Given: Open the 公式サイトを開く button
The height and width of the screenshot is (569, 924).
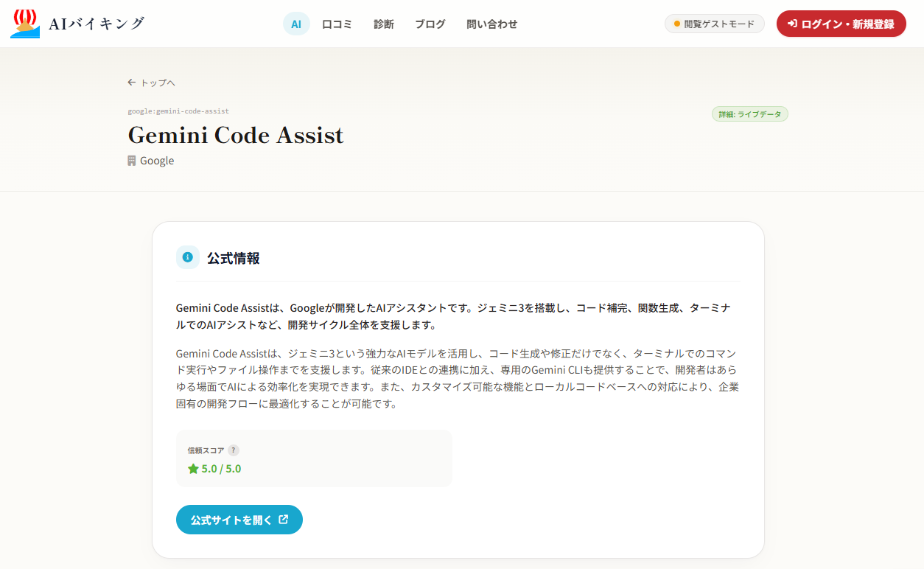Looking at the screenshot, I should coord(239,520).
